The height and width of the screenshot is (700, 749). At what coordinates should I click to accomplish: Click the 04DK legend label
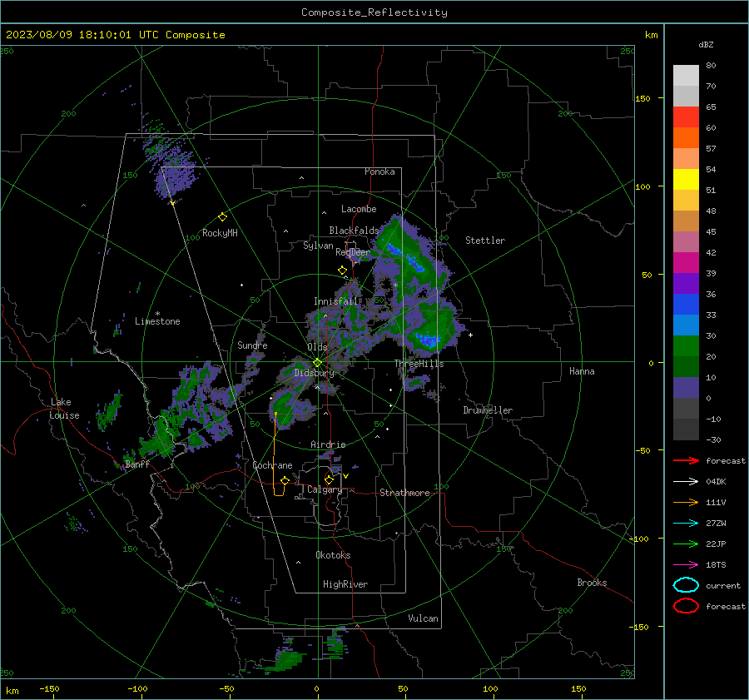[716, 481]
